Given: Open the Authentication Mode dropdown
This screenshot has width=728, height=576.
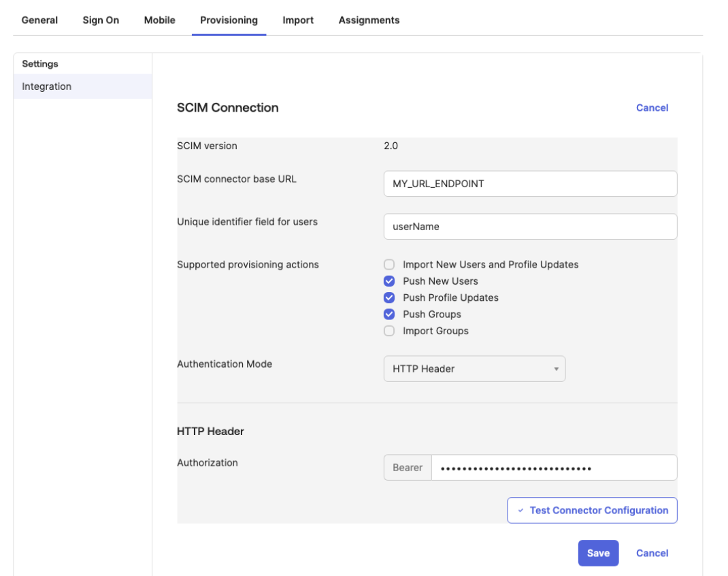Looking at the screenshot, I should tap(474, 368).
